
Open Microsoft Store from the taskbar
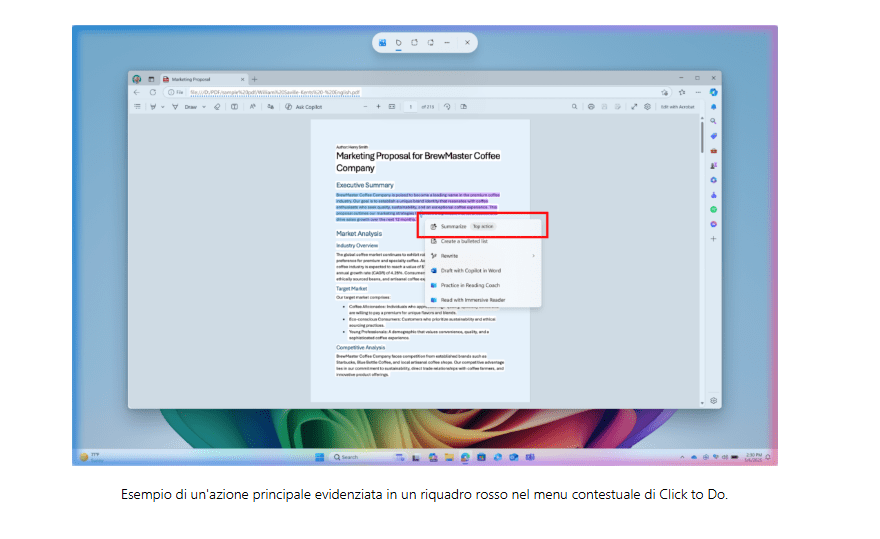pyautogui.click(x=482, y=457)
